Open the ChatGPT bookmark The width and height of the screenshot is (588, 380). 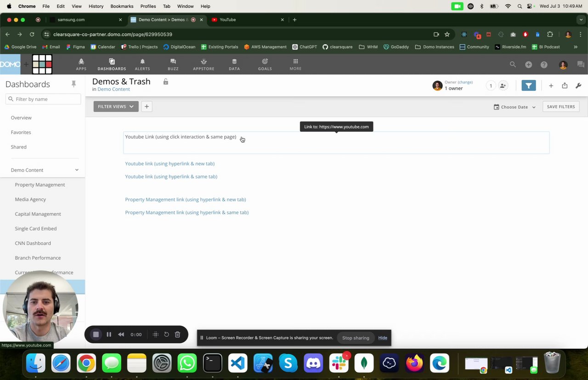pyautogui.click(x=305, y=47)
